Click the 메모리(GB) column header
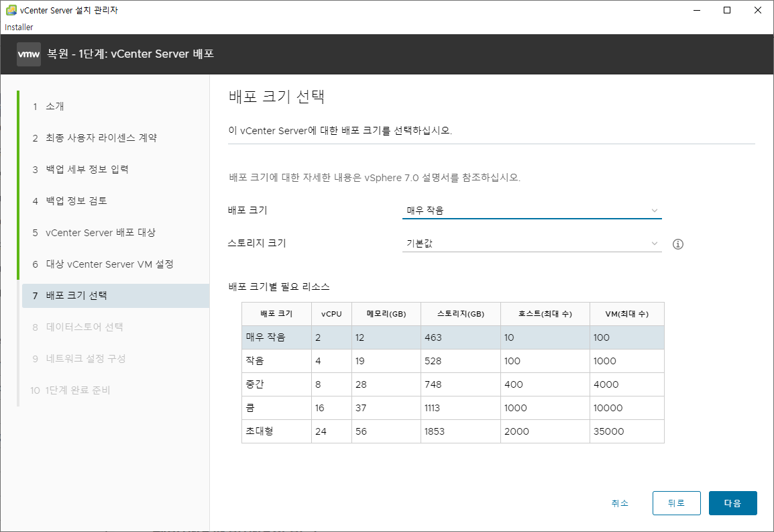 pyautogui.click(x=386, y=314)
